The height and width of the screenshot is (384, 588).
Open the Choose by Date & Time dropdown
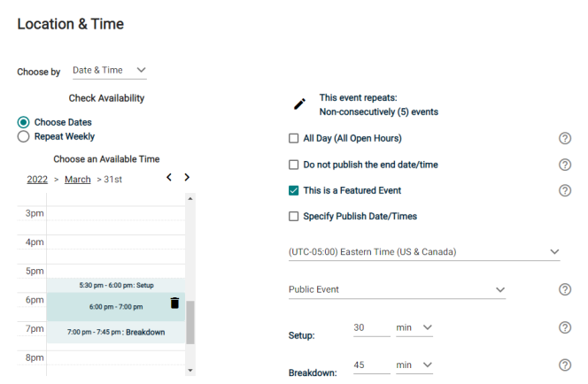click(x=109, y=71)
